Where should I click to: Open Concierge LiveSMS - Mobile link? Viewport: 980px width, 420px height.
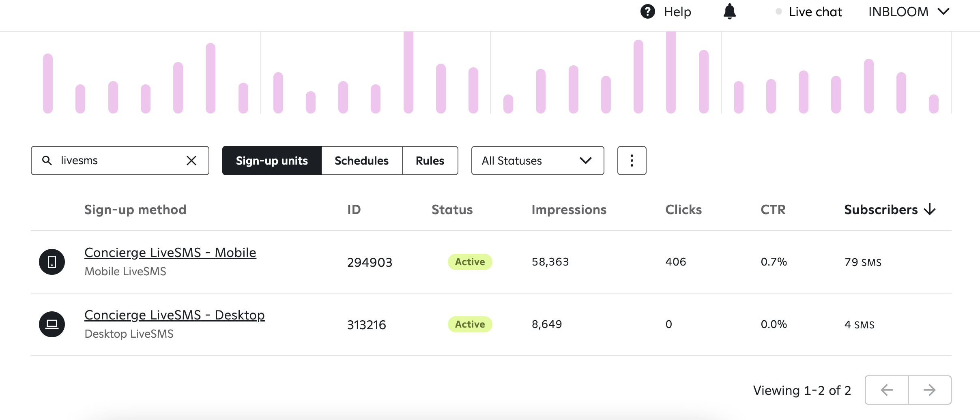tap(170, 253)
